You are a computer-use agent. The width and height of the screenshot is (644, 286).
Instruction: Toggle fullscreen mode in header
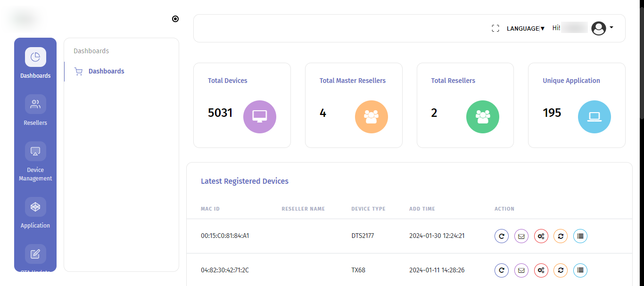[495, 29]
